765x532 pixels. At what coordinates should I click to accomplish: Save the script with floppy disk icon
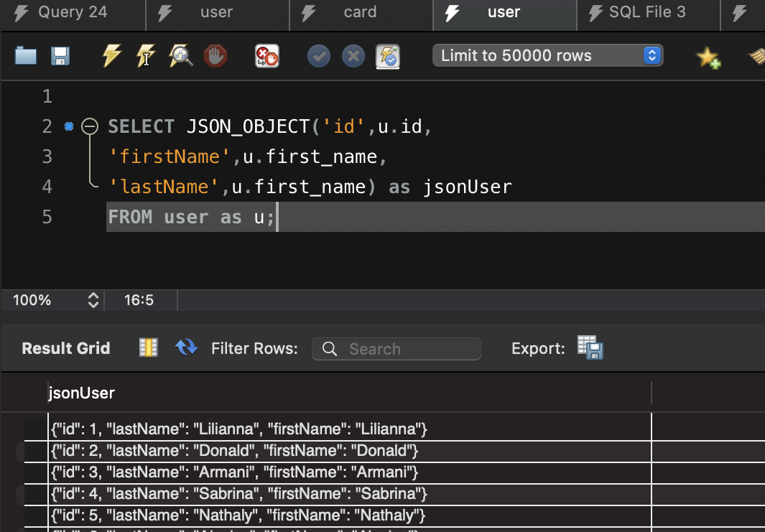pos(60,56)
